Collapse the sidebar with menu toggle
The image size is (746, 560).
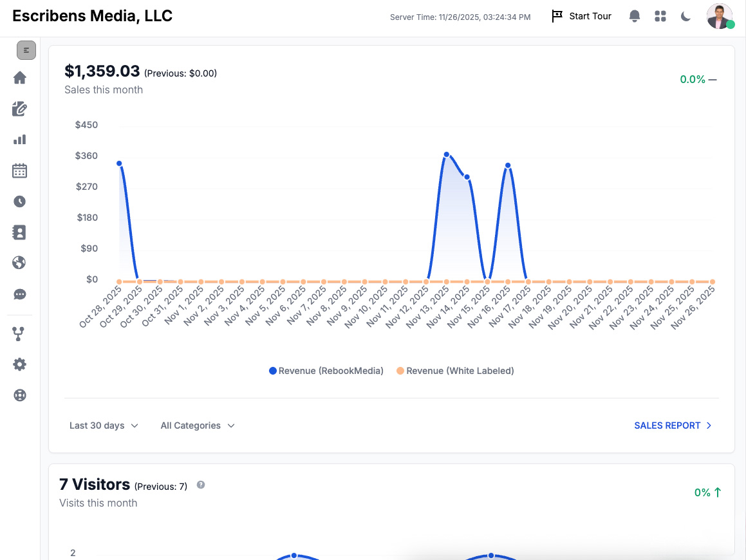(26, 50)
